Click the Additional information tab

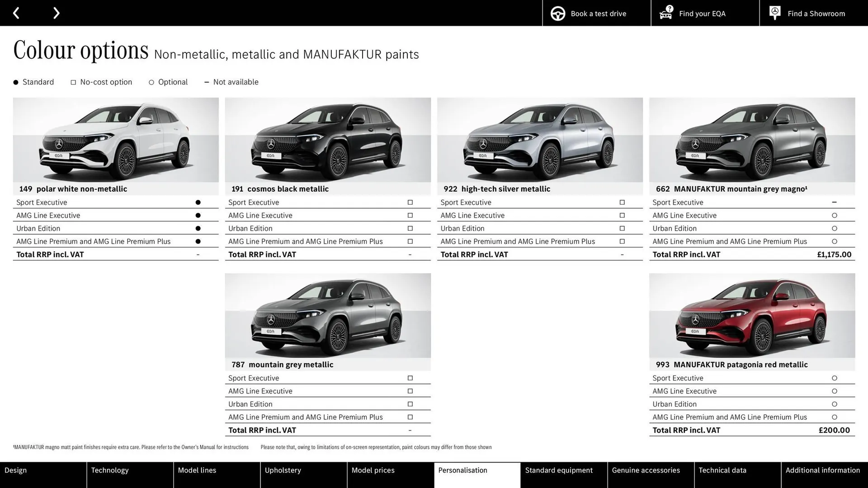[822, 470]
